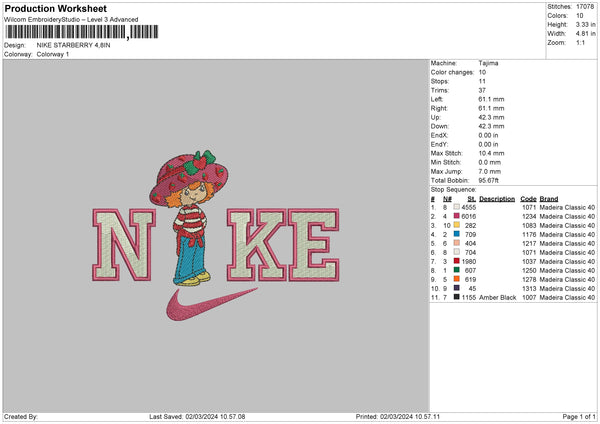The image size is (600, 424).
Task: Click the barcode under the studio name
Action: pyautogui.click(x=82, y=32)
